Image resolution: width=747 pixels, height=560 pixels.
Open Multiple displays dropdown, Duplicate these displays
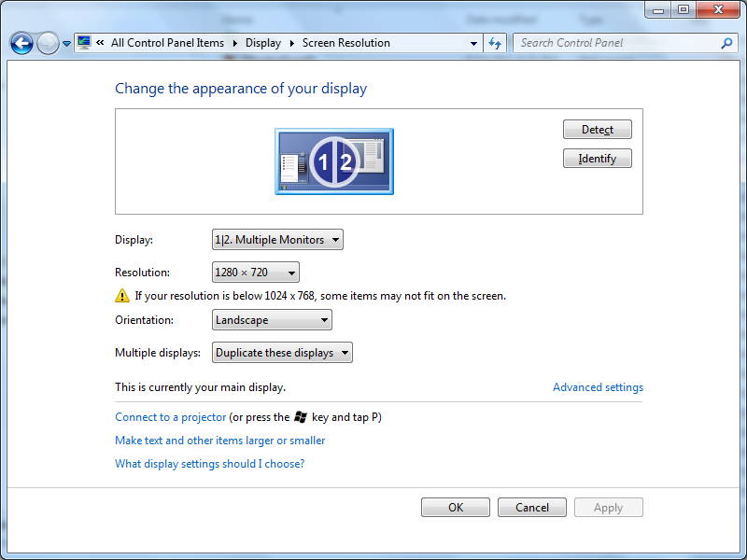282,353
